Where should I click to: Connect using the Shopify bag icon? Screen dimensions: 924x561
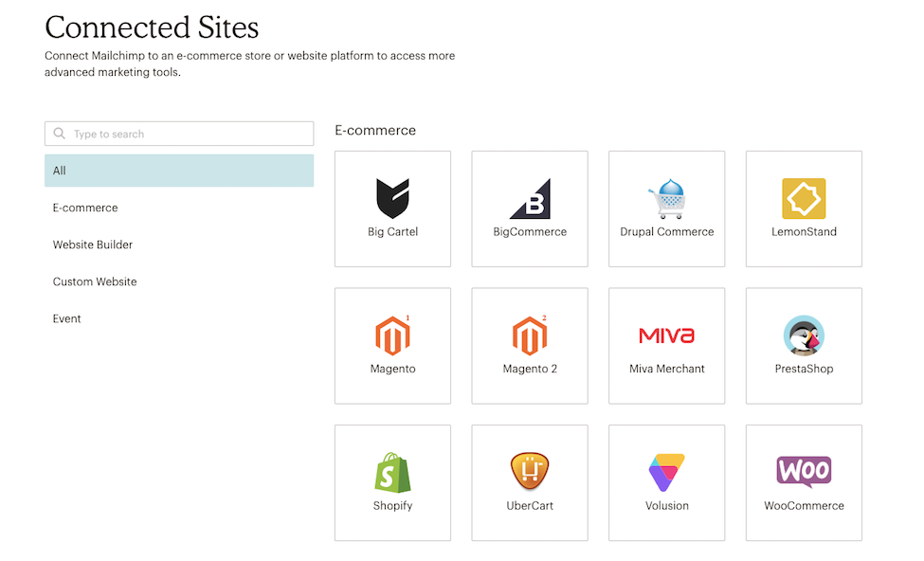coord(392,473)
